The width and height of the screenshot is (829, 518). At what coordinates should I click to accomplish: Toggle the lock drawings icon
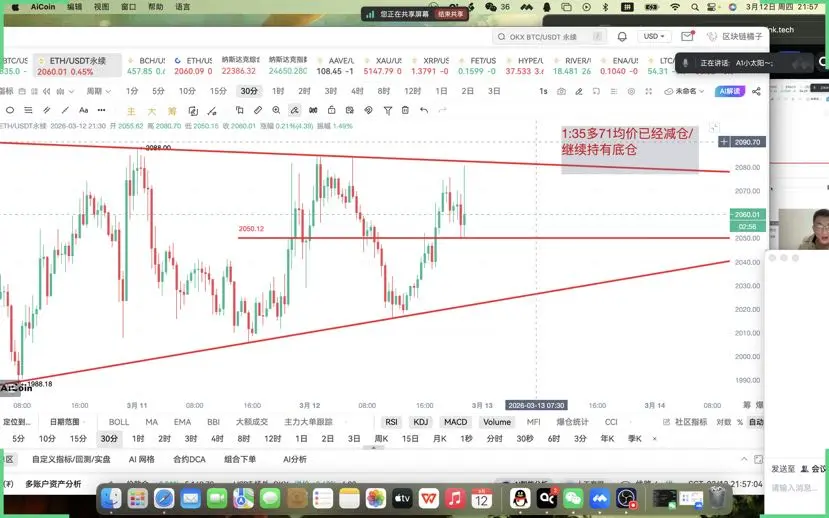(x=331, y=110)
